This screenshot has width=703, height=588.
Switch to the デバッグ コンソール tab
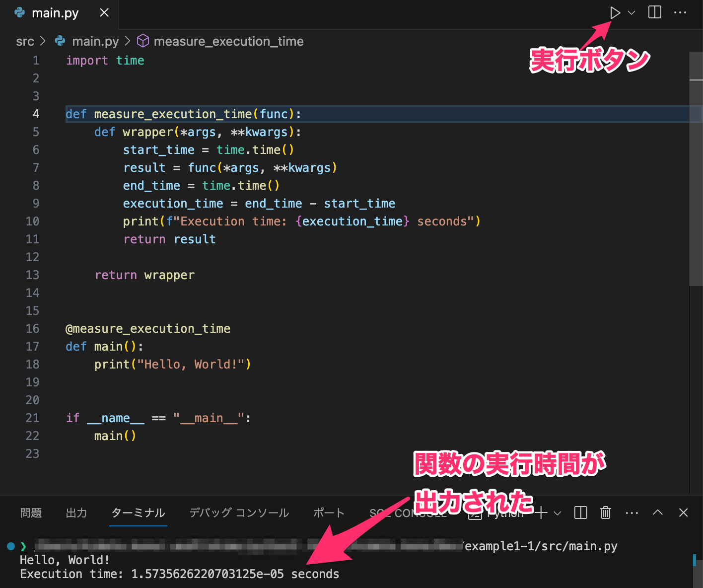[x=238, y=513]
